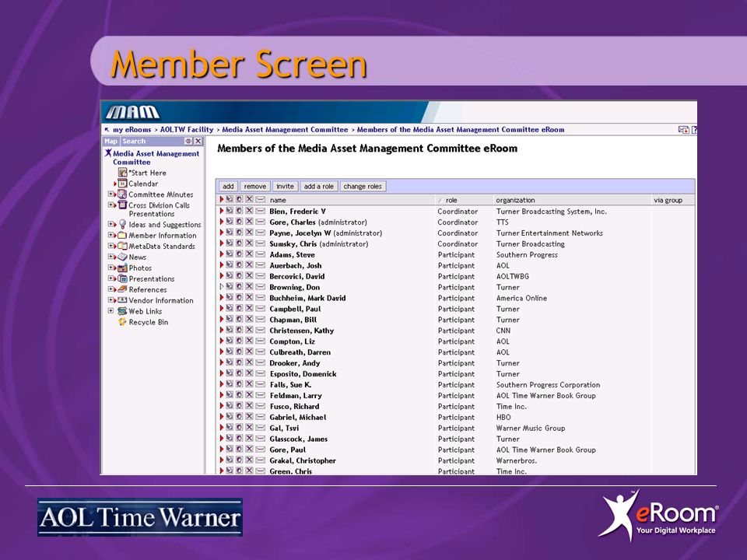The width and height of the screenshot is (747, 560).
Task: Click the X remove icon beside Bien, Frederic V
Action: [x=249, y=211]
